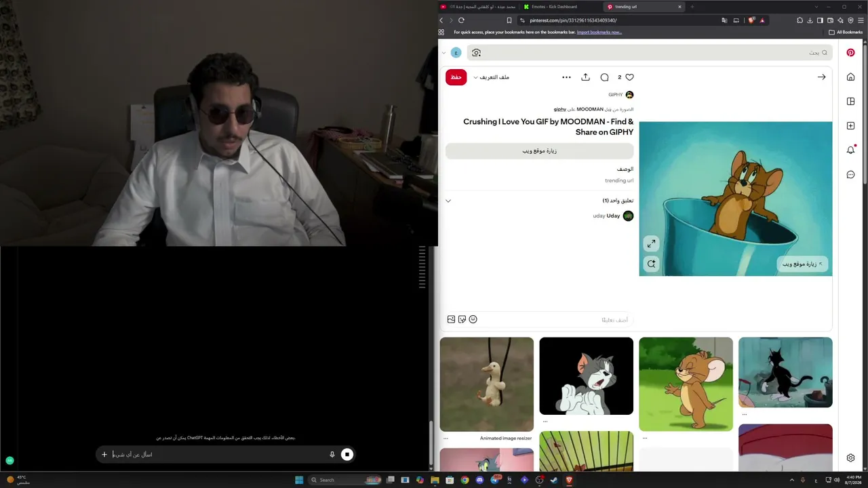This screenshot has height=488, width=868.
Task: Toggle the browser sidebar panel
Action: (820, 20)
